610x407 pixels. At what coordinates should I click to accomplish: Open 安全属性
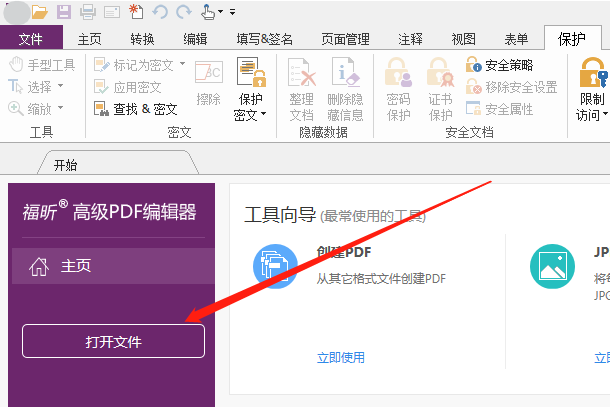500,109
